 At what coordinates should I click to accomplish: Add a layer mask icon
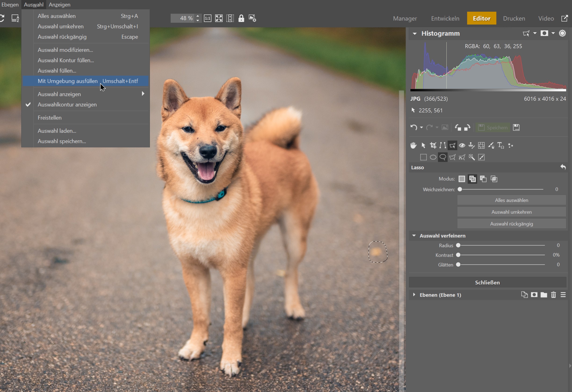click(x=534, y=295)
